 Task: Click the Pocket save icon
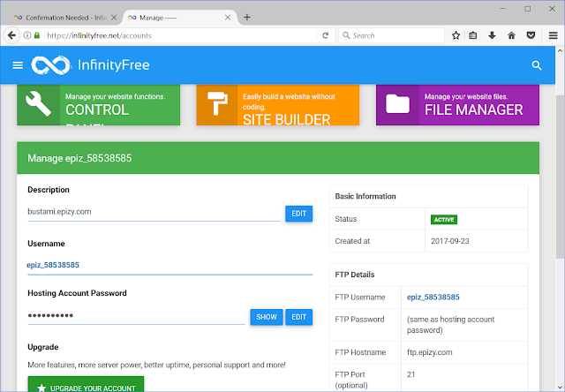click(x=531, y=35)
